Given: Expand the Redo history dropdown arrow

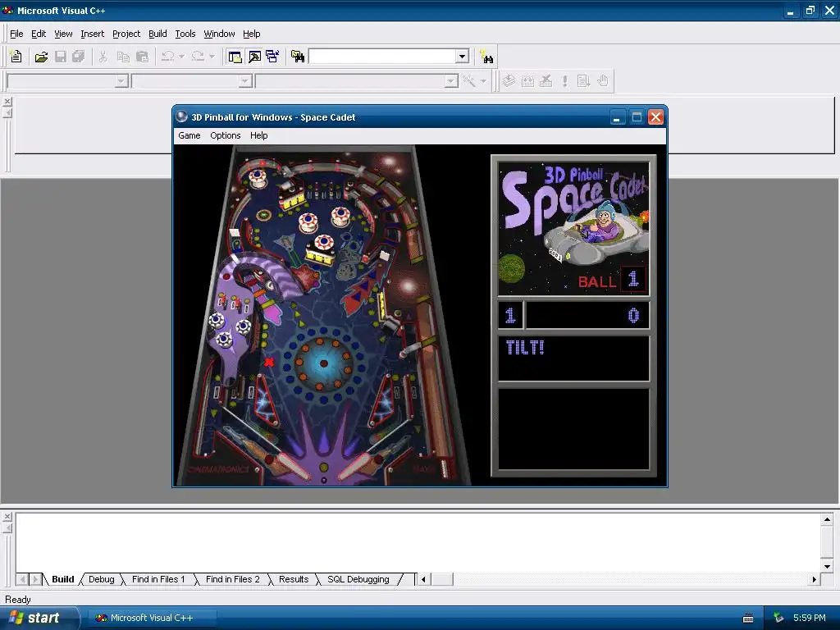Looking at the screenshot, I should pos(212,57).
